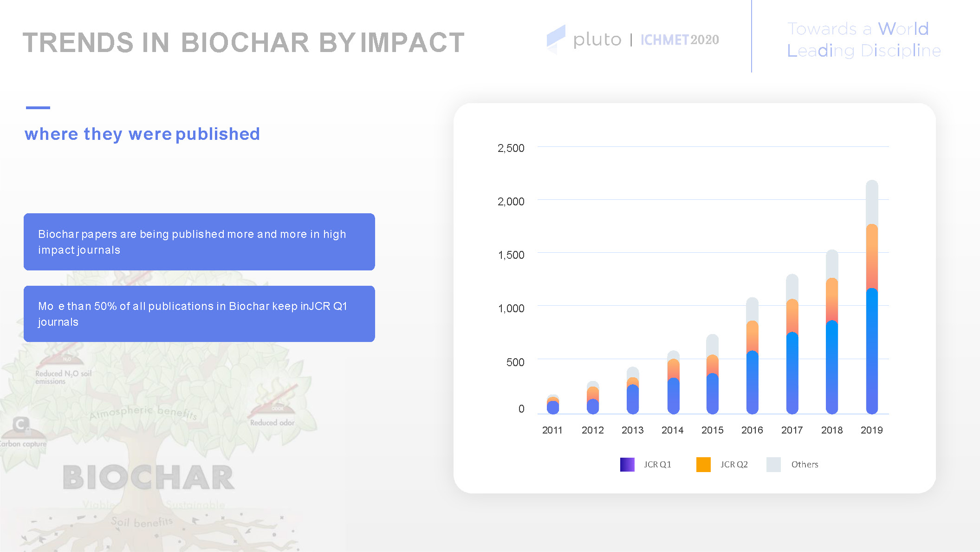Click the 2014 x-axis year label
This screenshot has width=980, height=552.
[x=672, y=430]
